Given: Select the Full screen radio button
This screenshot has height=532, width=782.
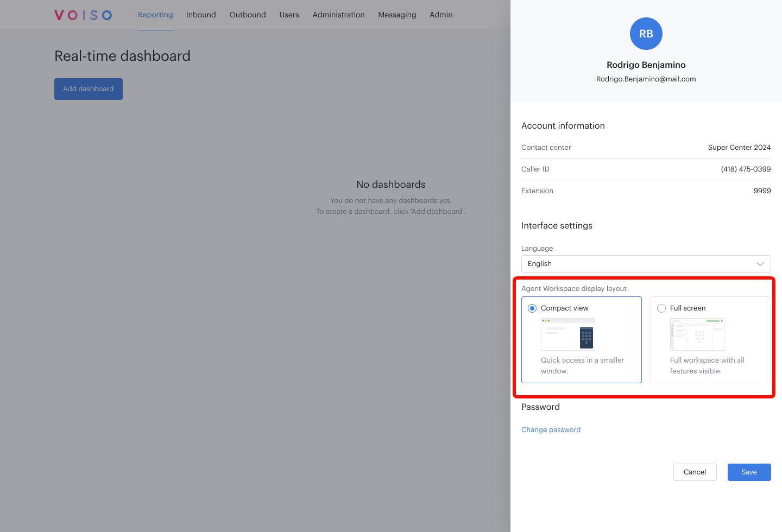Looking at the screenshot, I should pyautogui.click(x=661, y=308).
